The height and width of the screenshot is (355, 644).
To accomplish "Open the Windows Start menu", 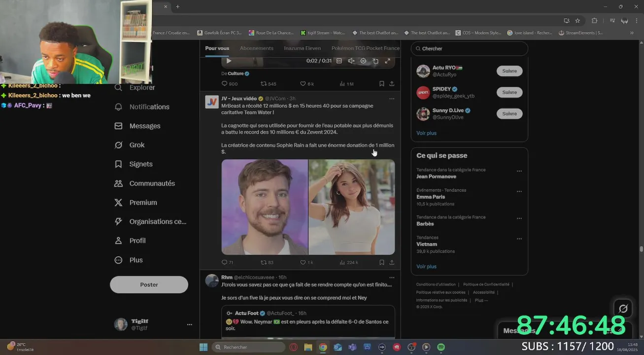I will (x=203, y=347).
